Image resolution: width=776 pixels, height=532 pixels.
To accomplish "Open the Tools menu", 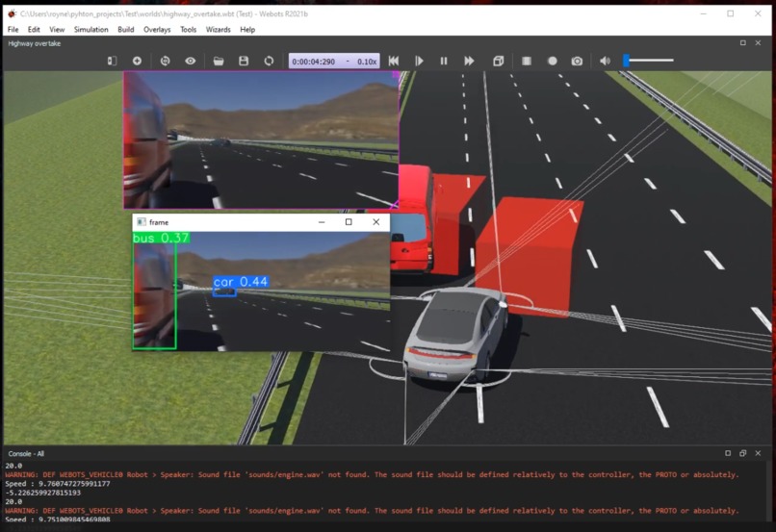I will click(188, 30).
